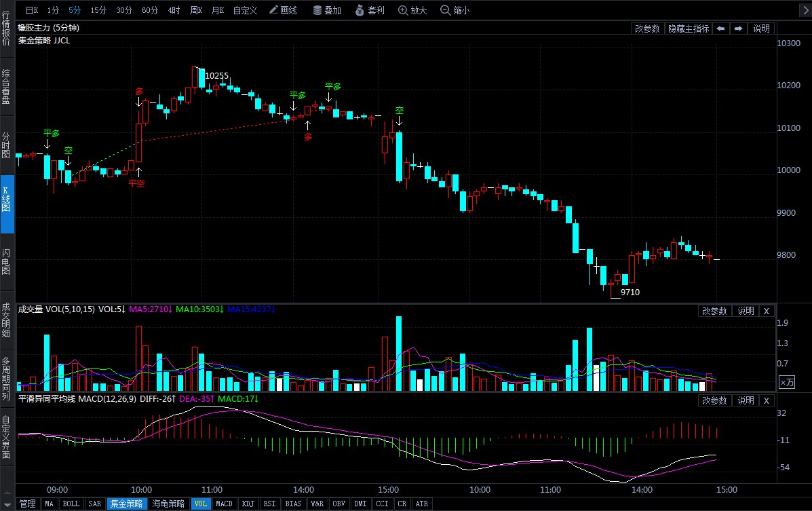The height and width of the screenshot is (511, 812).
Task: Expand panel with top-right chevron
Action: click(x=807, y=10)
